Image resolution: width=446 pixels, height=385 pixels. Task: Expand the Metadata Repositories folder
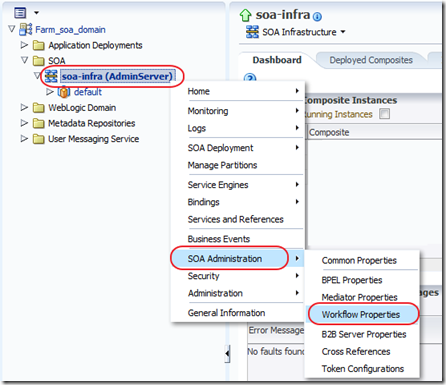(24, 123)
